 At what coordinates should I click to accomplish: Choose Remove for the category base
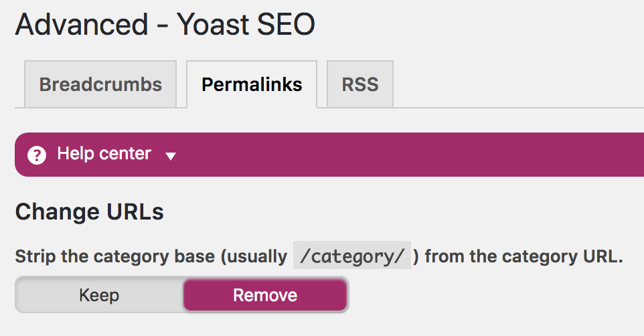click(265, 295)
